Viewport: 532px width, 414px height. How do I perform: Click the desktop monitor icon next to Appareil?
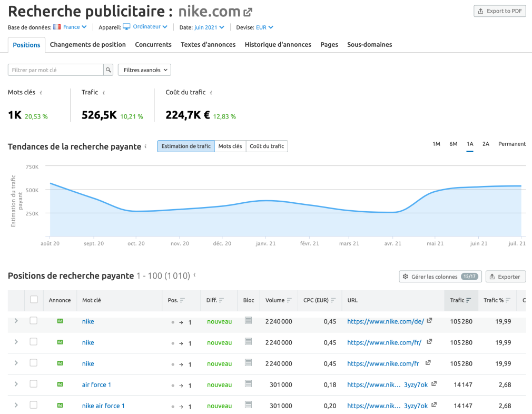click(126, 27)
